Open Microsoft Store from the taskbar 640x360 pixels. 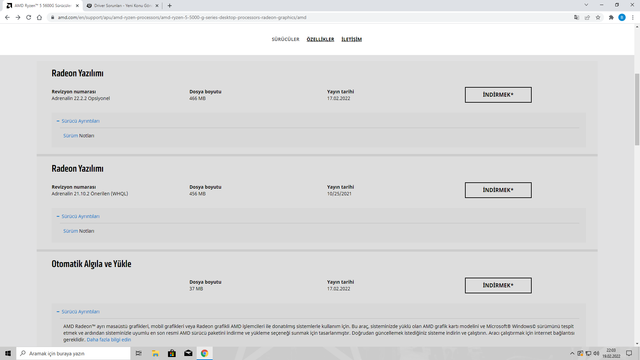(172, 353)
